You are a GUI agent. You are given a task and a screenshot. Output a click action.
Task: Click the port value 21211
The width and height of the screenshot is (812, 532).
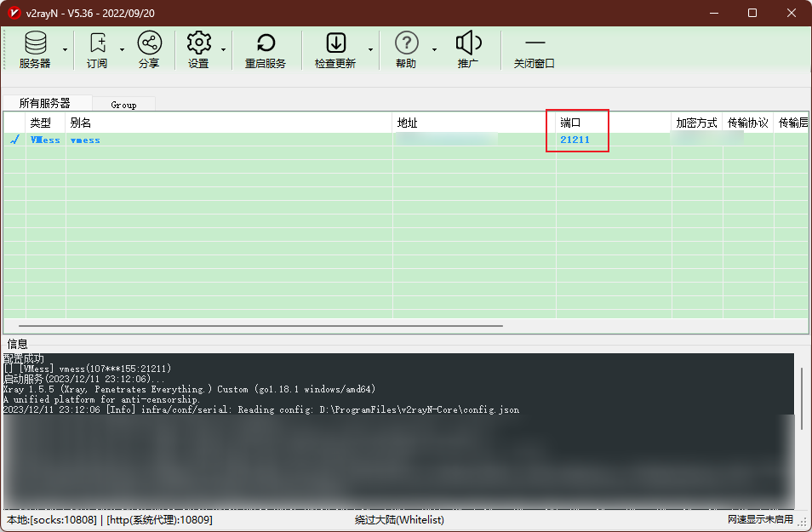(575, 140)
